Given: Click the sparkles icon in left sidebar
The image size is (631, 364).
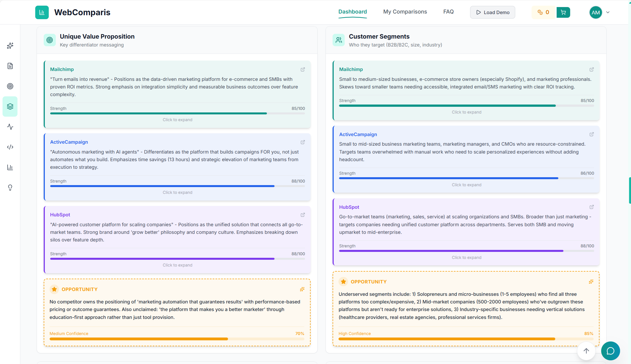Looking at the screenshot, I should [10, 46].
